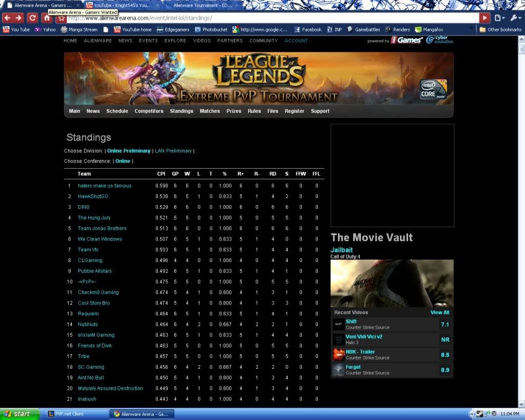Open the Shift Counter Strike video thumbnail
The height and width of the screenshot is (420, 525).
pos(338,324)
